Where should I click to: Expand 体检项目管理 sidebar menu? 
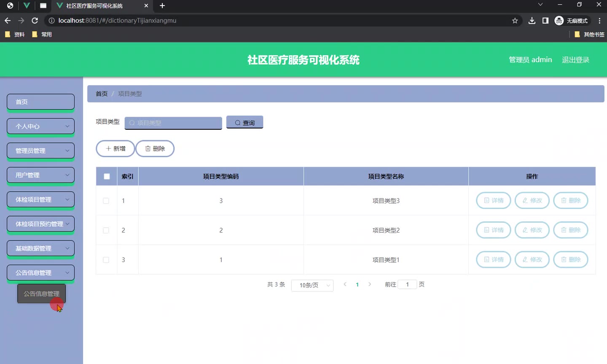40,200
